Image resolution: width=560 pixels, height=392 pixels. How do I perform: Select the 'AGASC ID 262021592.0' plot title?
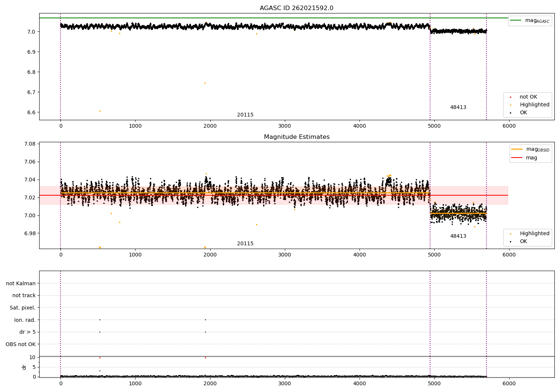pos(296,8)
